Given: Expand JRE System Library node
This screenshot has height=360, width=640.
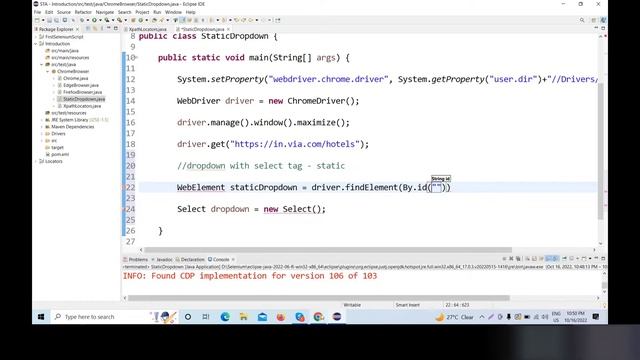Looking at the screenshot, I should 42,120.
